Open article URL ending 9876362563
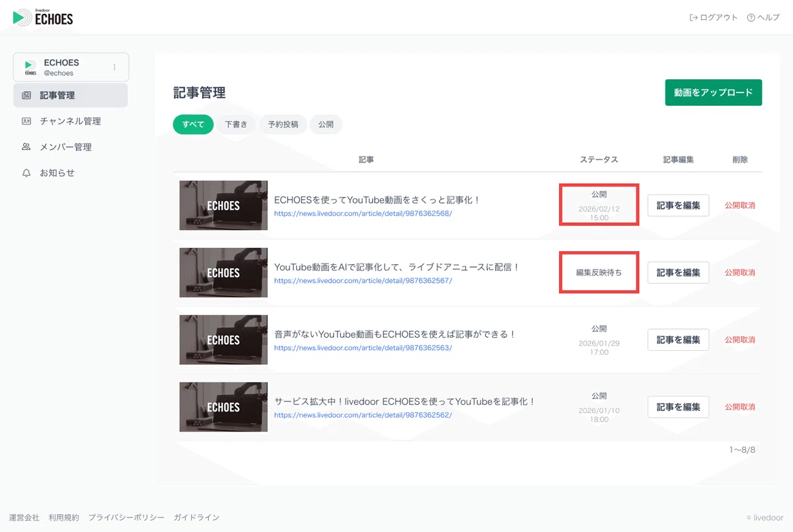The image size is (793, 532). tap(363, 348)
